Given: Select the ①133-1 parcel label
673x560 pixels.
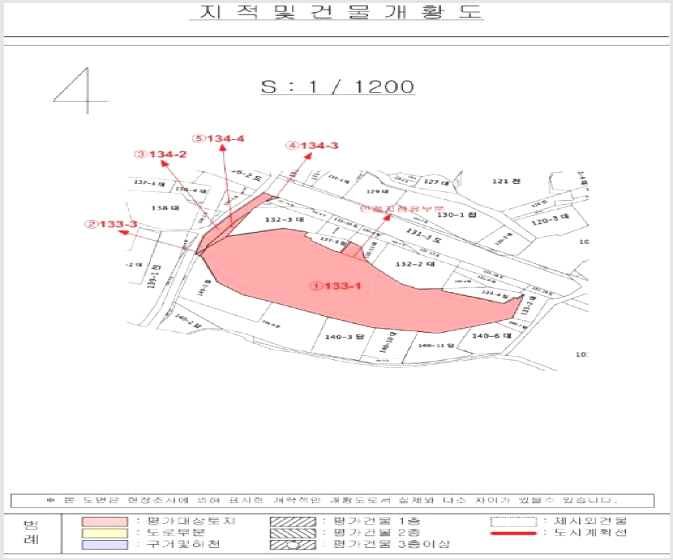Looking at the screenshot, I should tap(336, 286).
